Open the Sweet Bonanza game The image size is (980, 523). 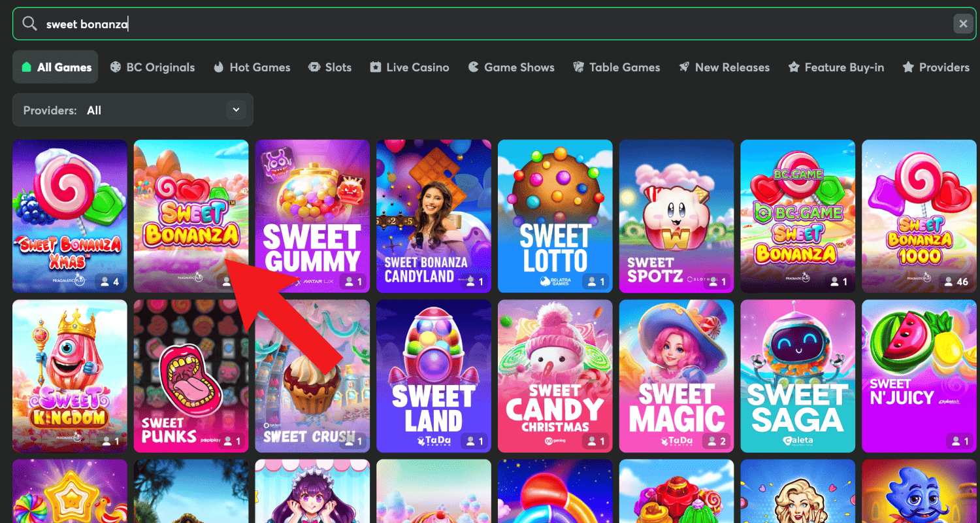click(x=191, y=216)
